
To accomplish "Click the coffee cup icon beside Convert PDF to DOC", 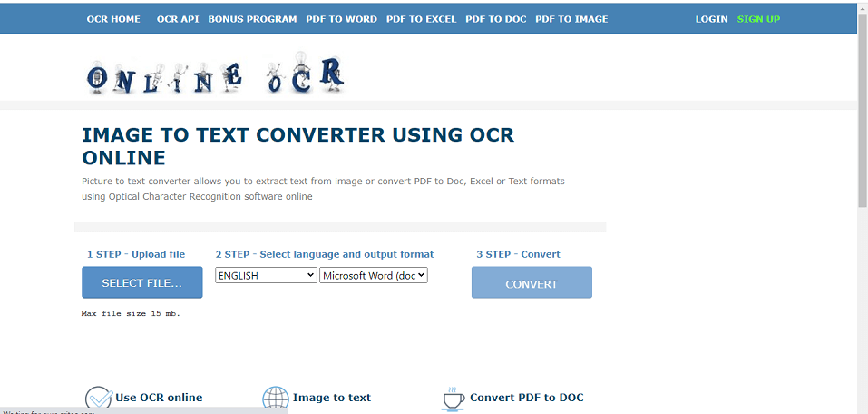I will 454,399.
